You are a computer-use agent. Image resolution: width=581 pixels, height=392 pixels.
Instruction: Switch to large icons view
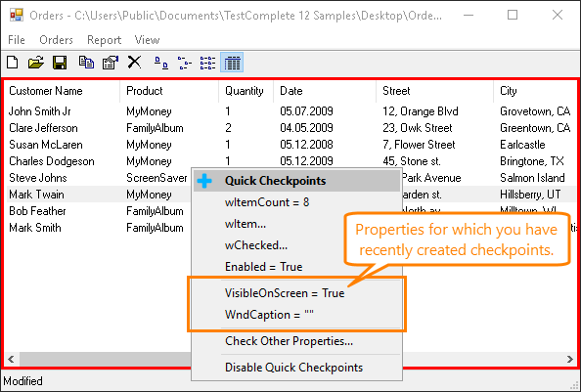(161, 63)
